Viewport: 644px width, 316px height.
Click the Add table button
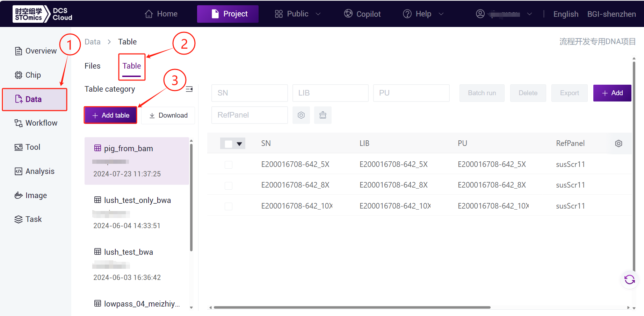[x=110, y=115]
